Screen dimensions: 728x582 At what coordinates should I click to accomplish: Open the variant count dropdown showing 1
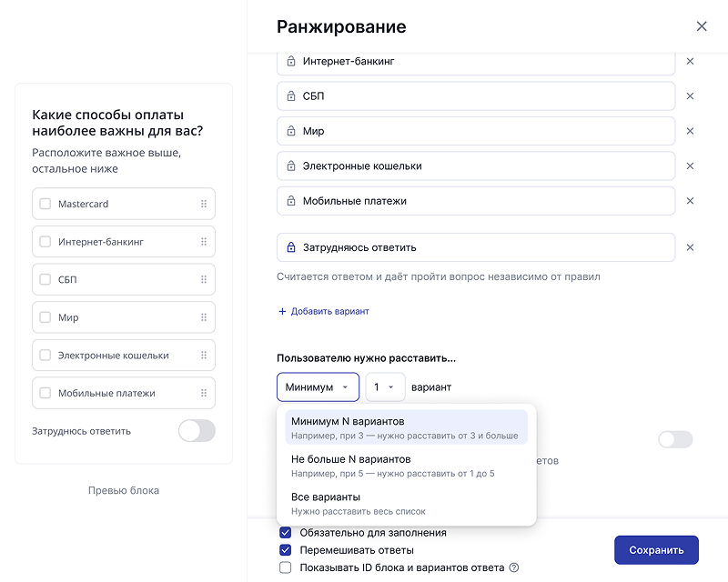383,386
